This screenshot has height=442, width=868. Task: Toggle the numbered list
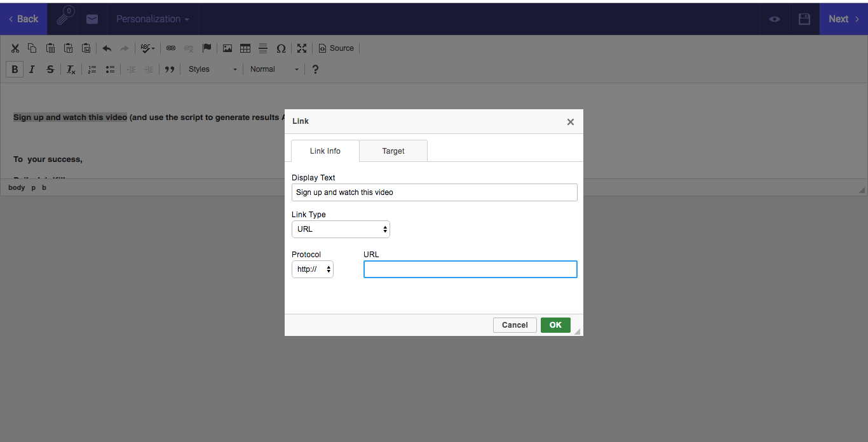click(92, 69)
